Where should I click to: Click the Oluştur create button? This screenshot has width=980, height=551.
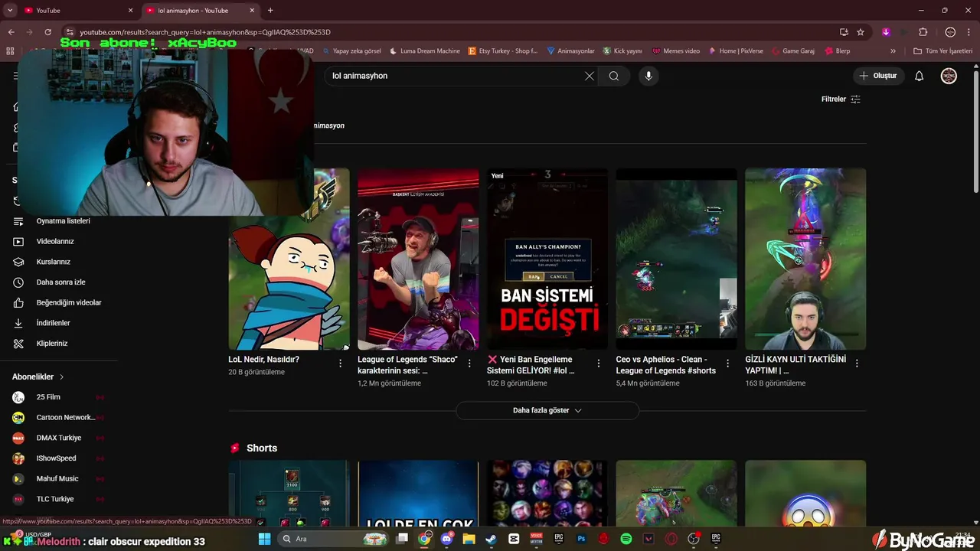(878, 76)
